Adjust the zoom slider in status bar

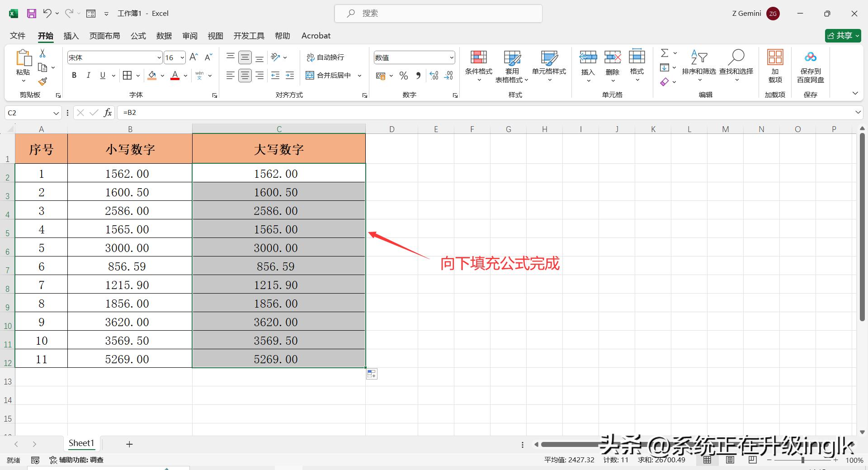802,460
